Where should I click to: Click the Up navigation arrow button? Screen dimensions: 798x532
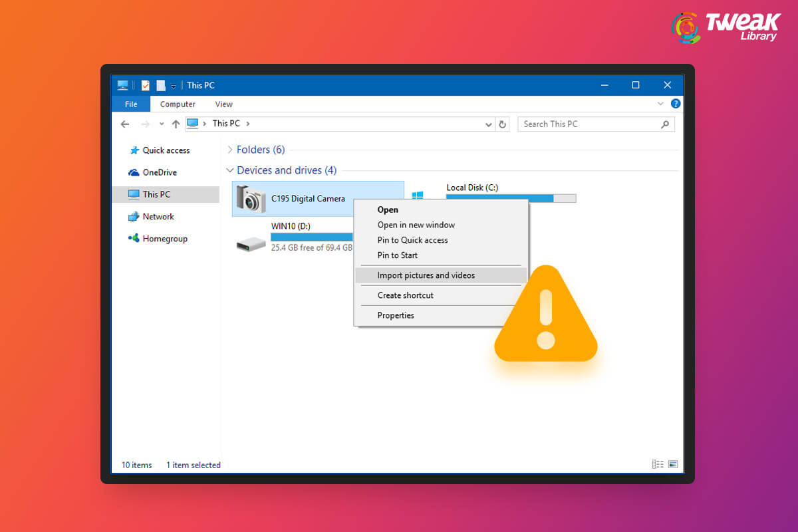click(175, 124)
